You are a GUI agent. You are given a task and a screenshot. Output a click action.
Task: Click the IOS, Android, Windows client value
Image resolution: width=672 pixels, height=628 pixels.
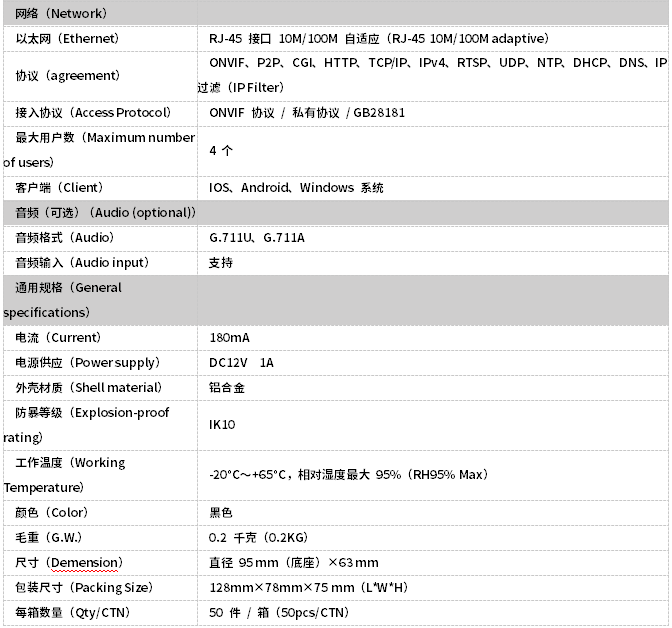pos(296,188)
